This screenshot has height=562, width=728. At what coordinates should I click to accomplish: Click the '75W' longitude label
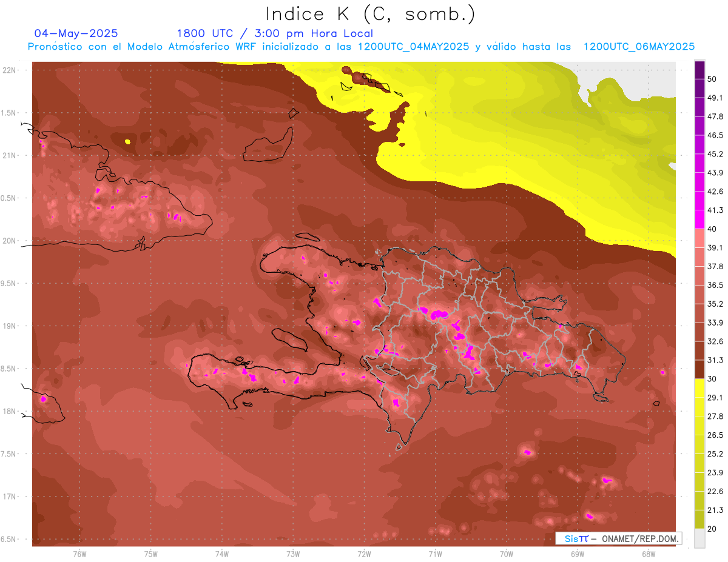(151, 554)
